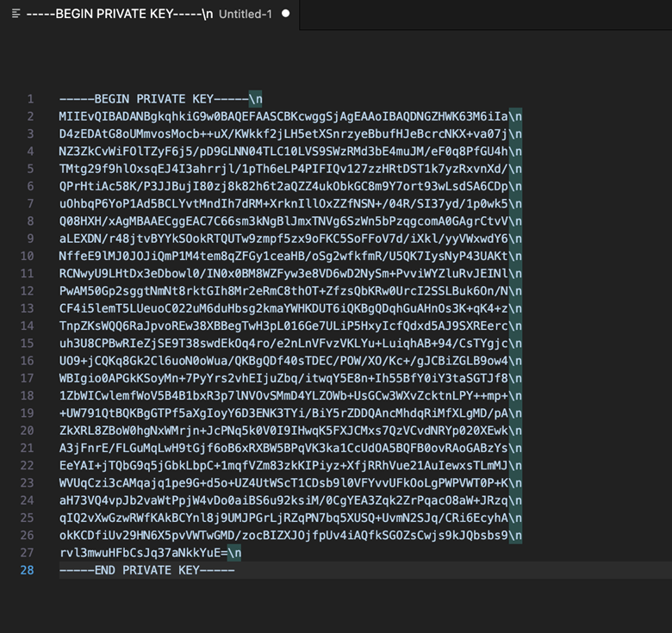The image size is (672, 633).
Task: Click the line starting with 'uh3U8CPBwRIeZjSE9T38swdEkOq4ro'
Action: (290, 344)
